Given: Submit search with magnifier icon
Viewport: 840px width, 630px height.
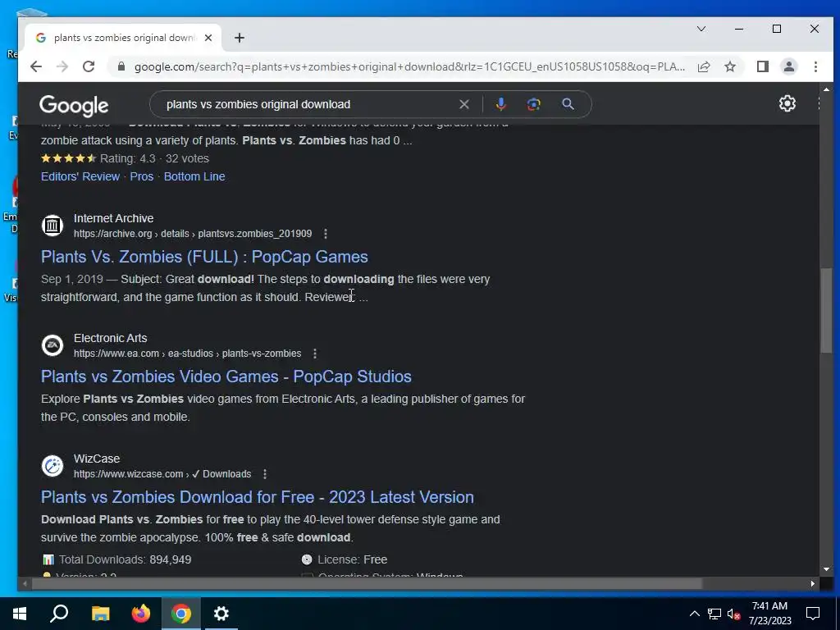Looking at the screenshot, I should [x=568, y=104].
